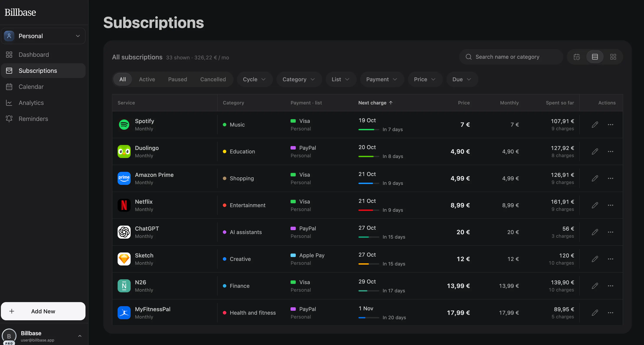
Task: Click the Add New button
Action: coord(43,311)
